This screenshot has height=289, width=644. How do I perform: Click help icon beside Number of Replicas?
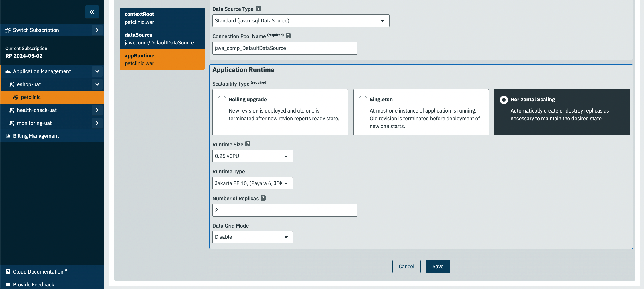pyautogui.click(x=263, y=198)
